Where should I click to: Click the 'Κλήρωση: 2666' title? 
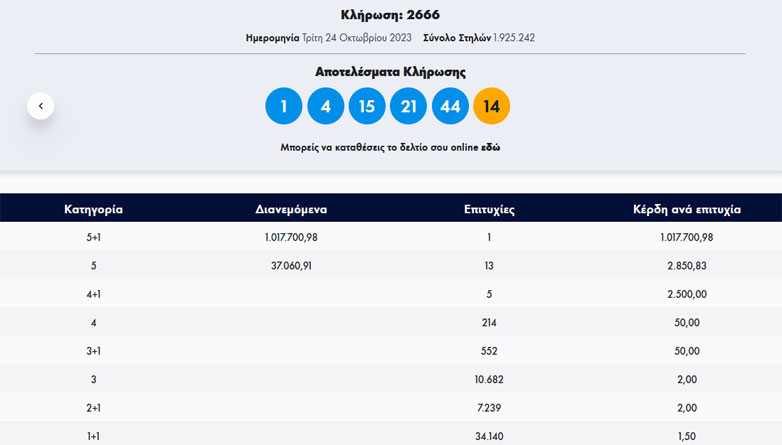tap(390, 15)
